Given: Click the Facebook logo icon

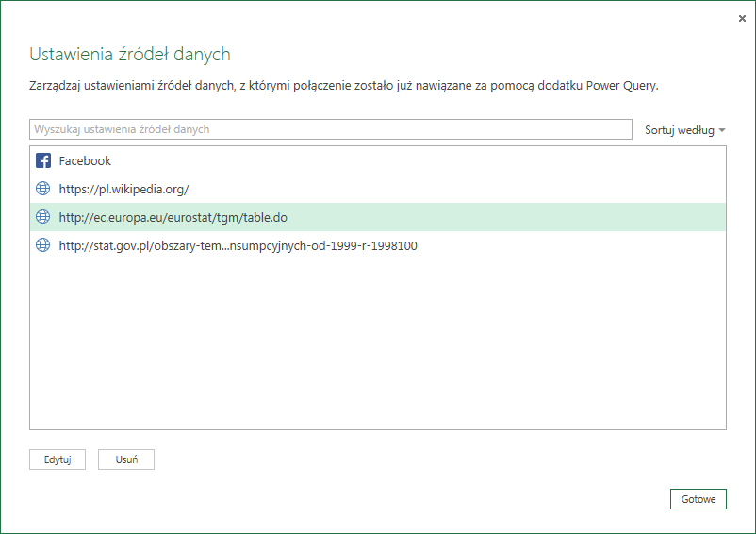Looking at the screenshot, I should click(x=42, y=160).
